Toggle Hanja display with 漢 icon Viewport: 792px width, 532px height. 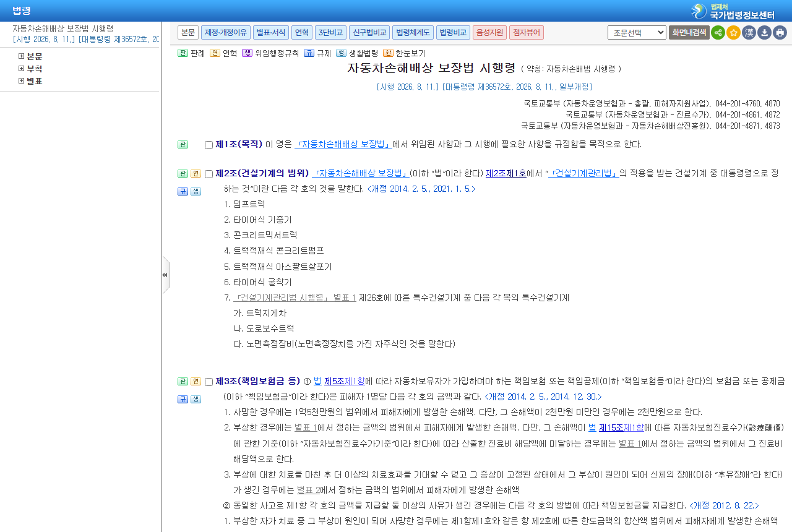[749, 32]
